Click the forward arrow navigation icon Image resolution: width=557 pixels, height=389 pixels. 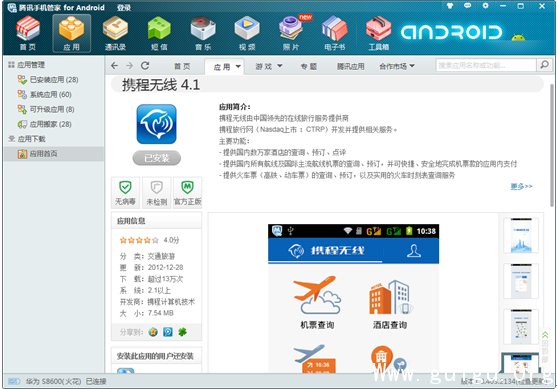[x=130, y=66]
